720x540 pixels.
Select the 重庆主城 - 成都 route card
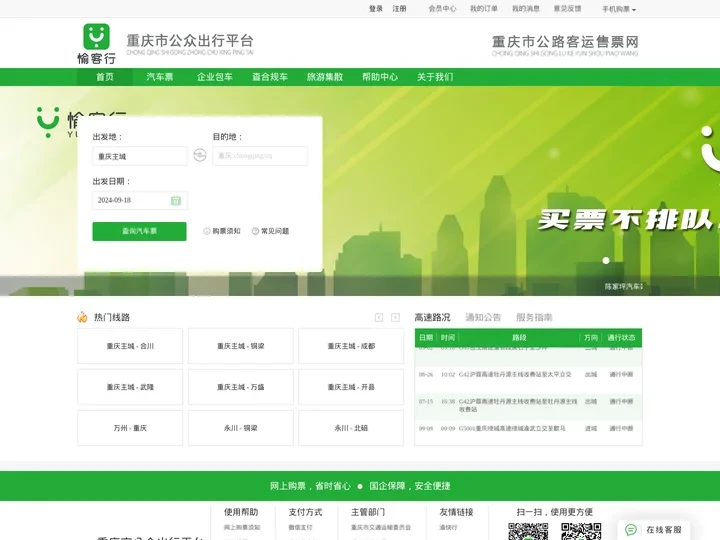point(351,346)
